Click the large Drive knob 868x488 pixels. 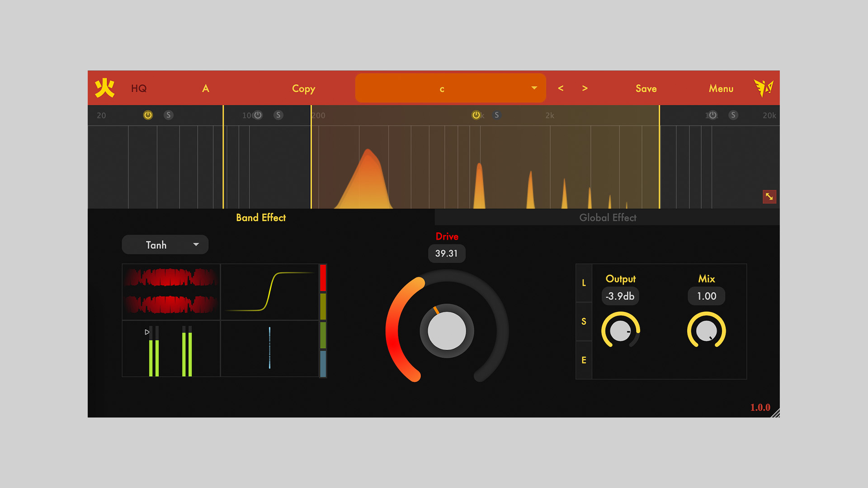(447, 331)
